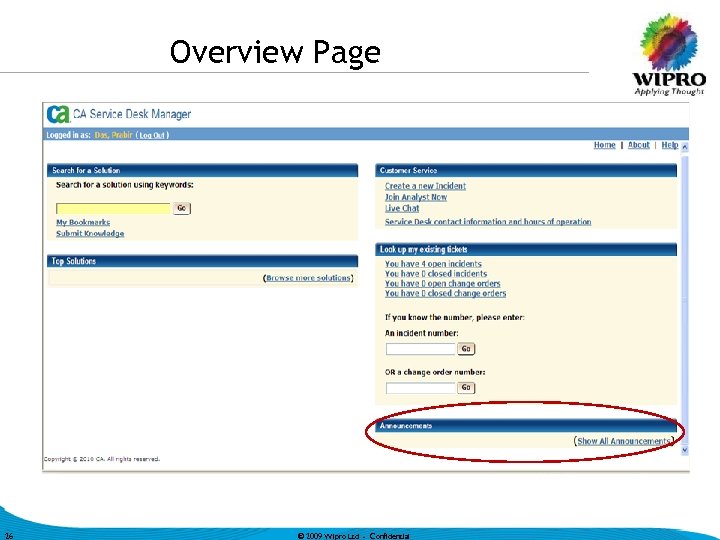Open Submit Knowledge link

coord(90,233)
